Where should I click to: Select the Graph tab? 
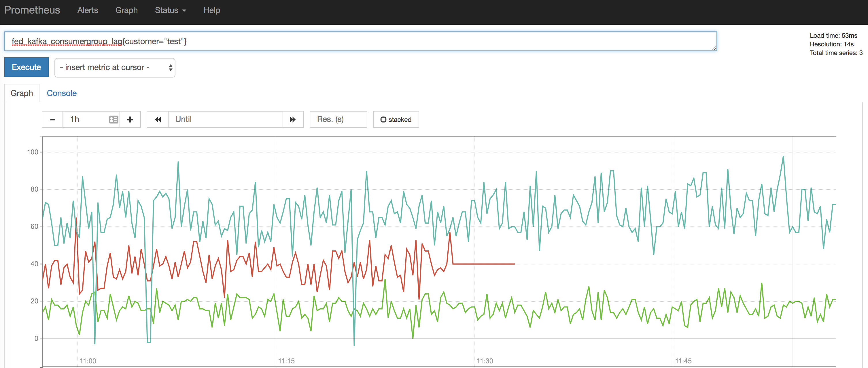[22, 93]
